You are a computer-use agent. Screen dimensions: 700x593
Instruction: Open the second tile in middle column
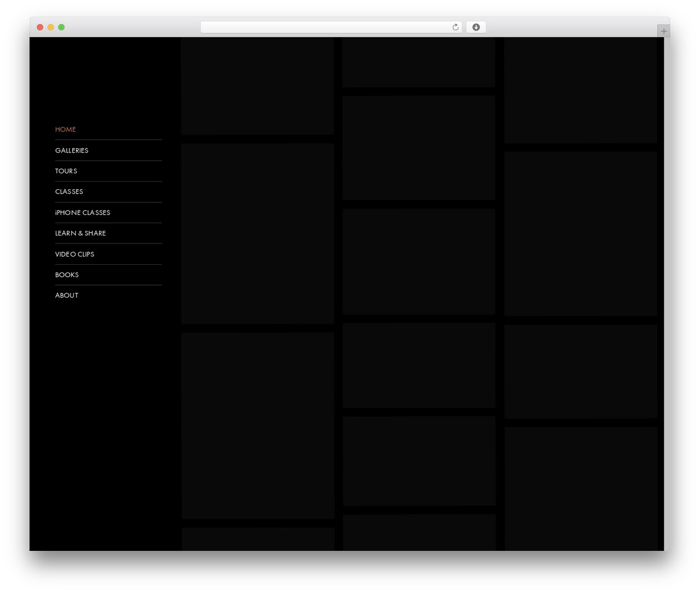point(419,148)
